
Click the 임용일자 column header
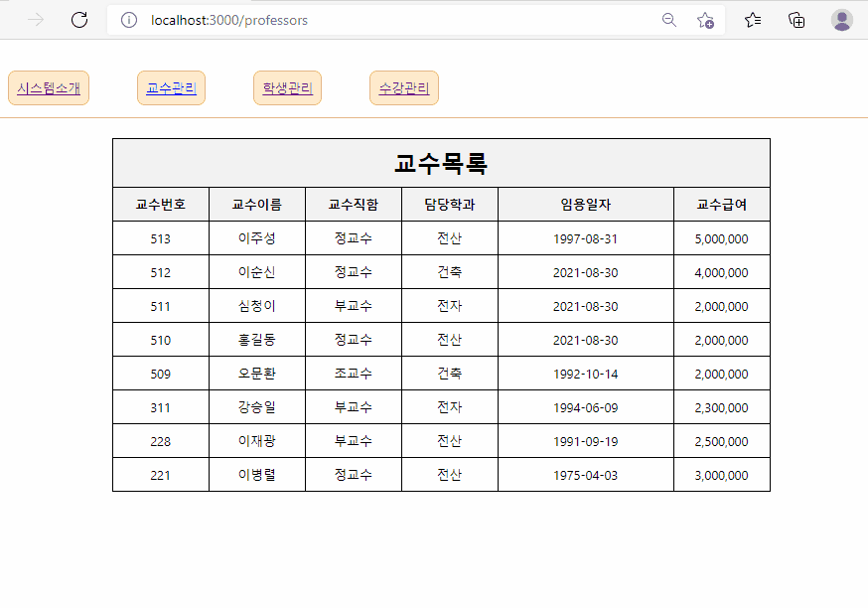586,205
